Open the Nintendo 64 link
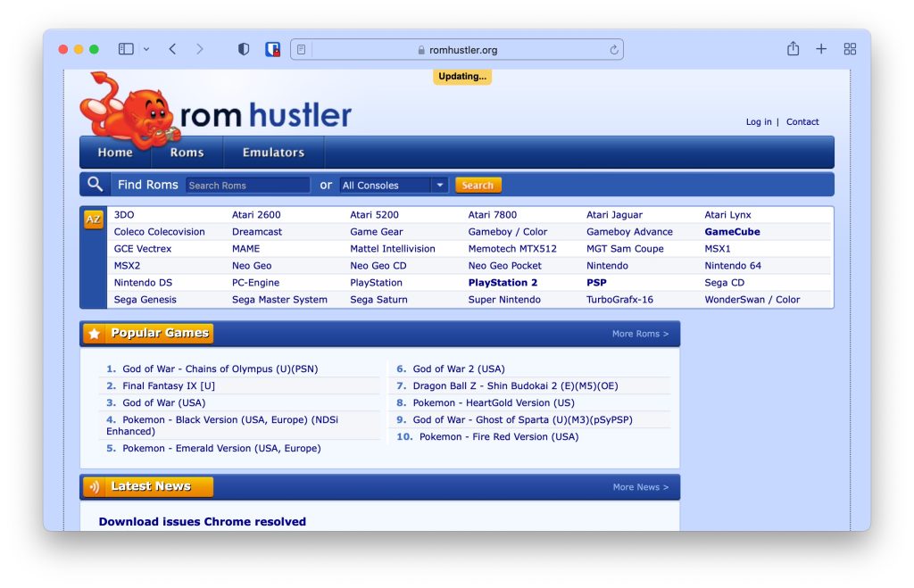914x588 pixels. point(733,265)
